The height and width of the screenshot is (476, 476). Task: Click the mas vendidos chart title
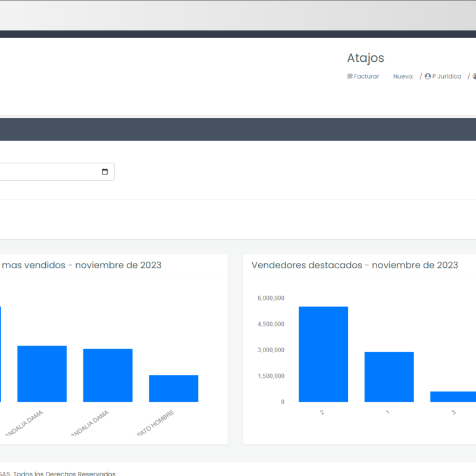pos(82,265)
